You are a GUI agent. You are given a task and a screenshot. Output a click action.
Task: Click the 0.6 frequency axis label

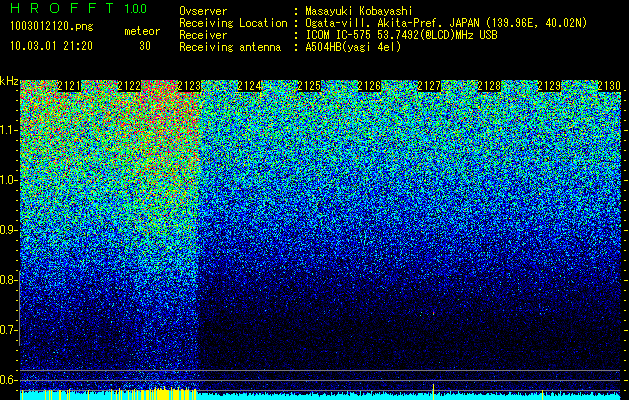8,380
